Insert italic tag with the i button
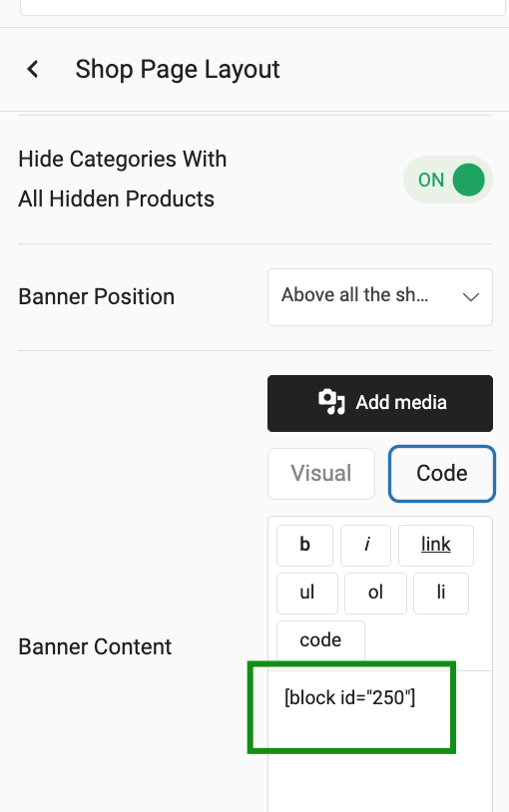This screenshot has height=812, width=509. click(366, 546)
